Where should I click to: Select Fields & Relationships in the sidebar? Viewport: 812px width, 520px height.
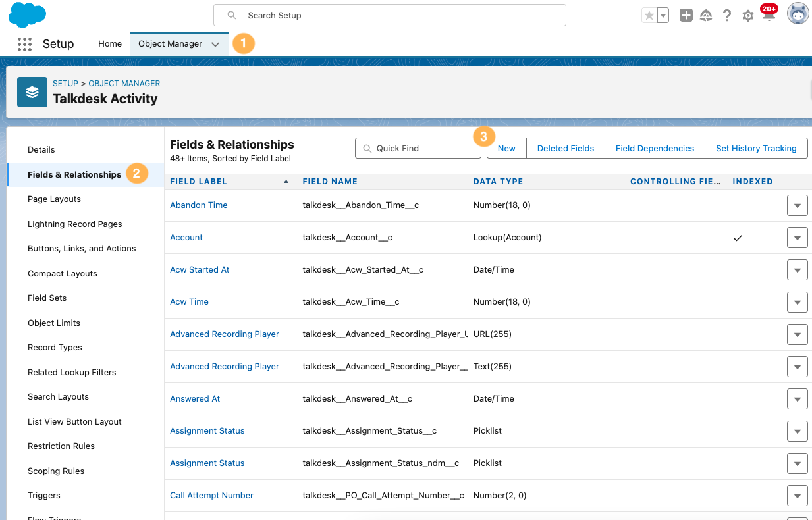coord(74,174)
